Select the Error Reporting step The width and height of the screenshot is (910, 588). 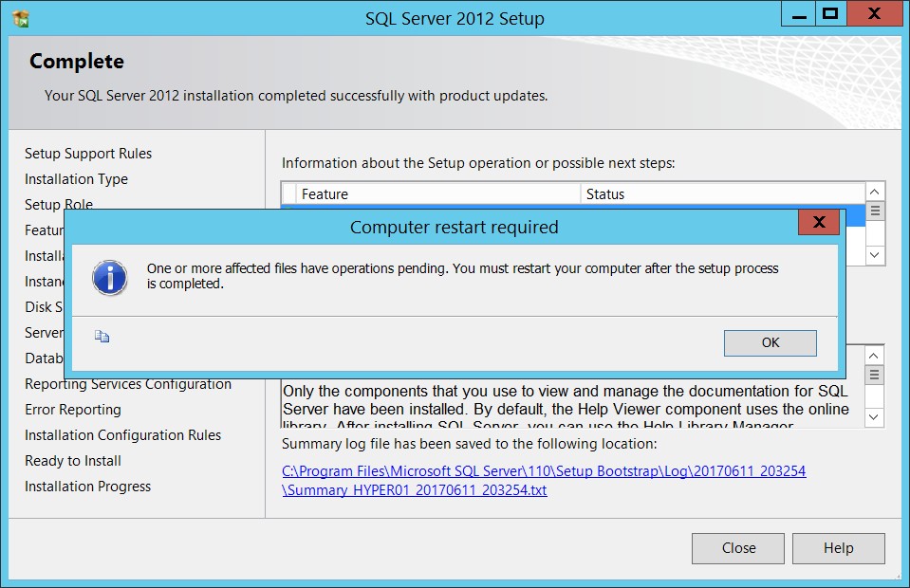73,410
